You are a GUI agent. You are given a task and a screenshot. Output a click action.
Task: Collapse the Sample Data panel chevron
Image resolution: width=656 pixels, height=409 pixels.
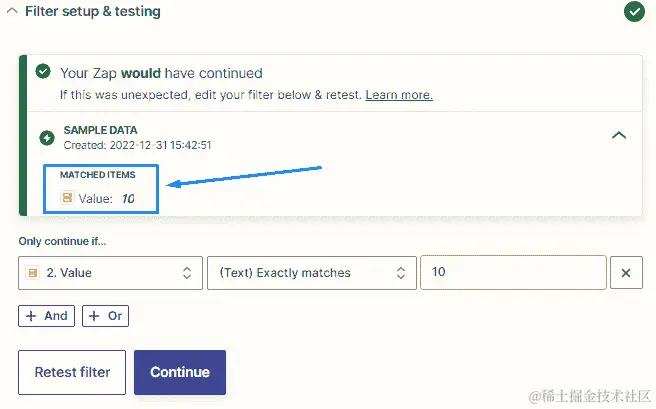point(619,136)
